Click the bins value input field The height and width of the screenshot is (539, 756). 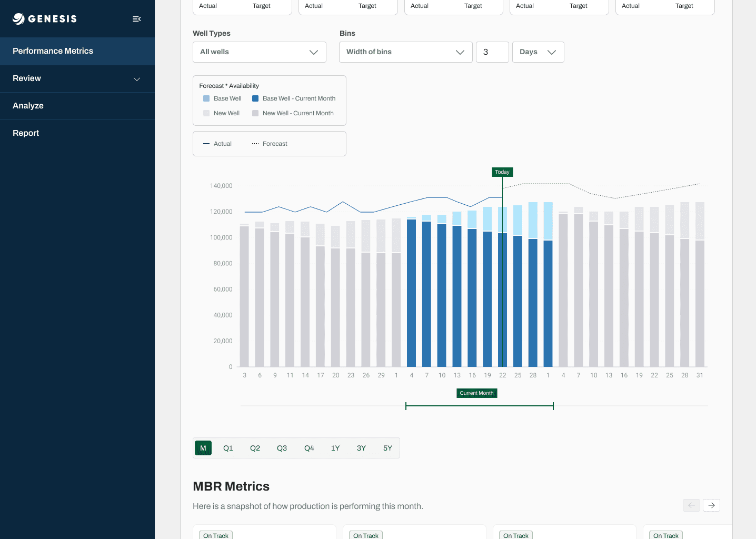(x=492, y=52)
